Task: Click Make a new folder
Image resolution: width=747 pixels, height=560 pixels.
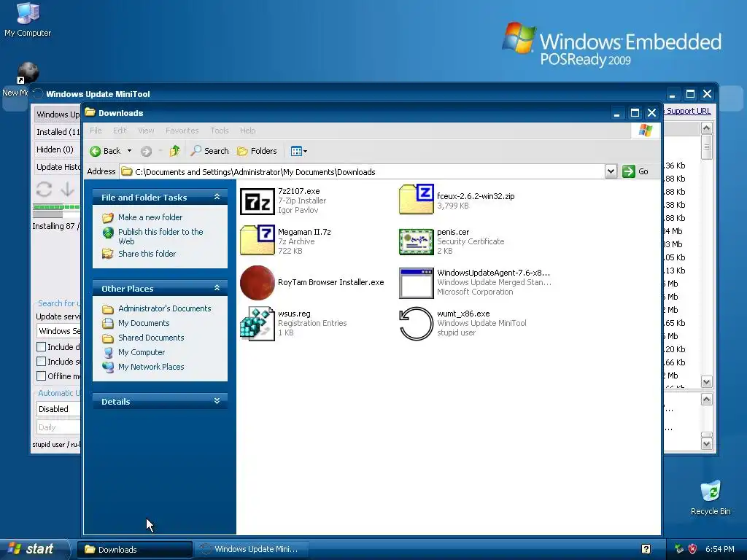Action: pyautogui.click(x=150, y=217)
